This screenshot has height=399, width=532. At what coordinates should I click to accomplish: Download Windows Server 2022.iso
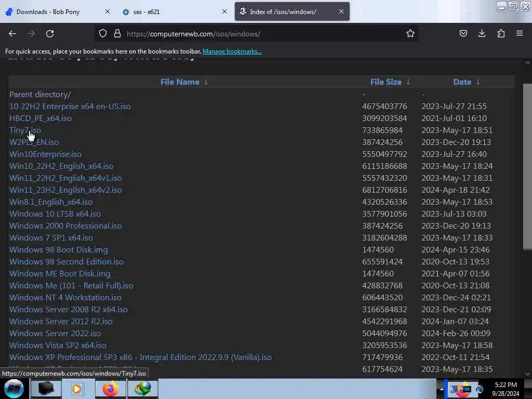tap(55, 333)
